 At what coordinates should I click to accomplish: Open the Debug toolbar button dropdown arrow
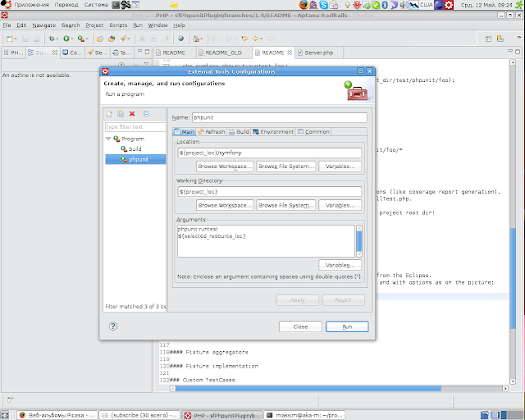point(57,39)
